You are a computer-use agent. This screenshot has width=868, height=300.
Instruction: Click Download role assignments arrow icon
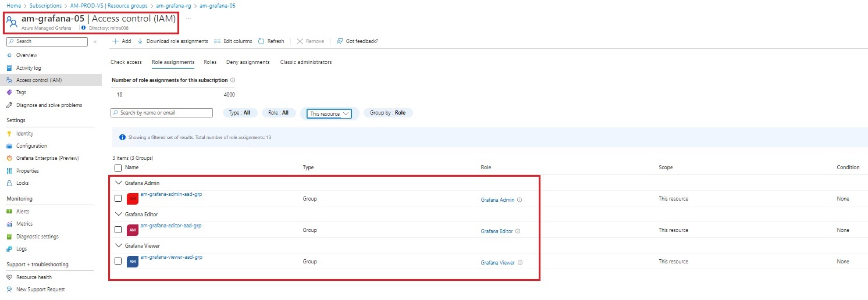click(x=140, y=41)
